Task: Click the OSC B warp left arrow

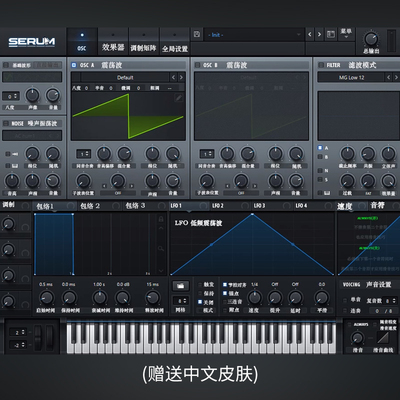Action: pyautogui.click(x=227, y=186)
